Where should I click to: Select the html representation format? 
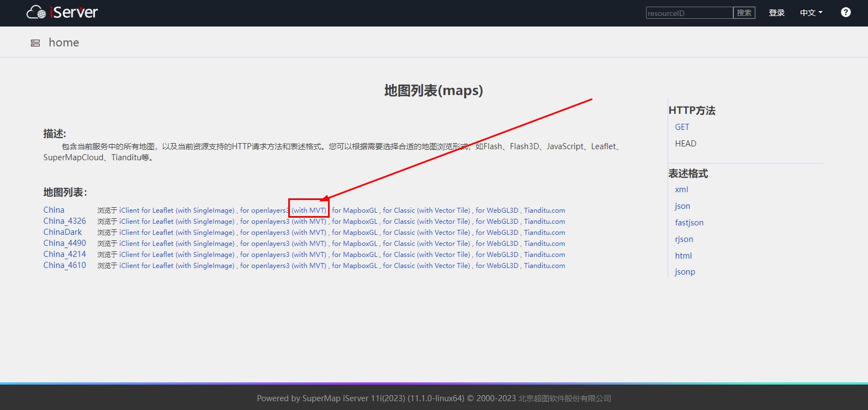click(x=683, y=256)
